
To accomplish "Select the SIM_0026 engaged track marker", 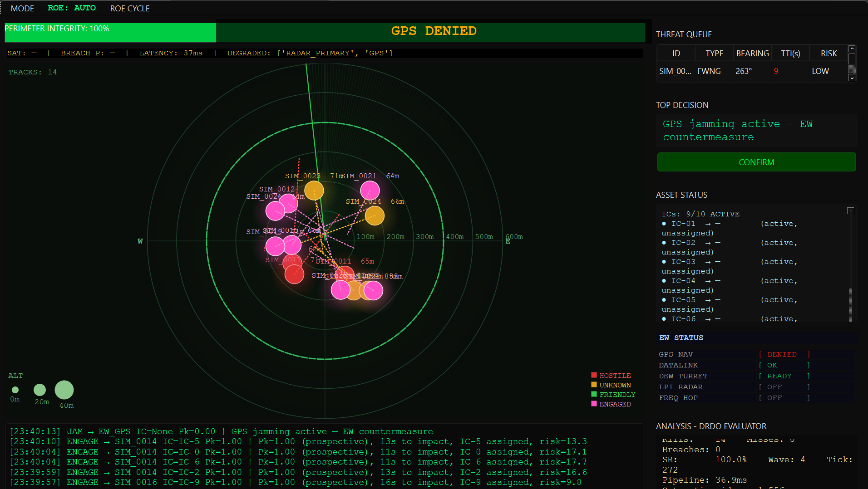I will click(x=275, y=211).
